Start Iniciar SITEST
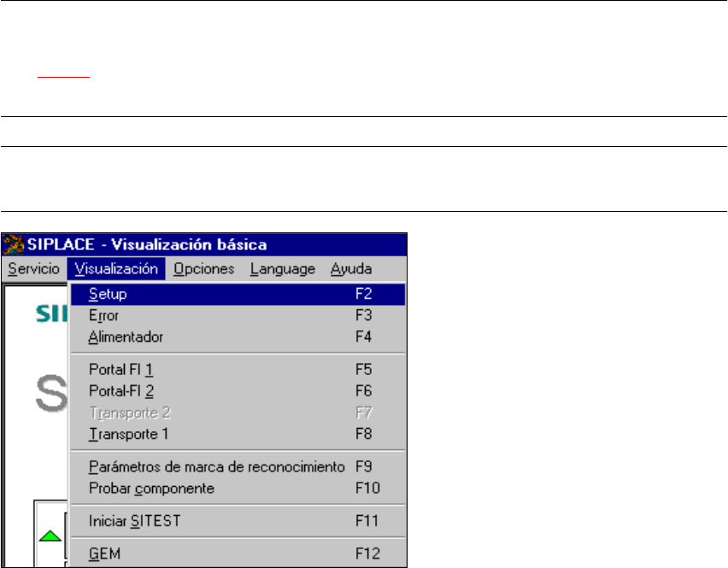728x568 pixels. (x=238, y=521)
